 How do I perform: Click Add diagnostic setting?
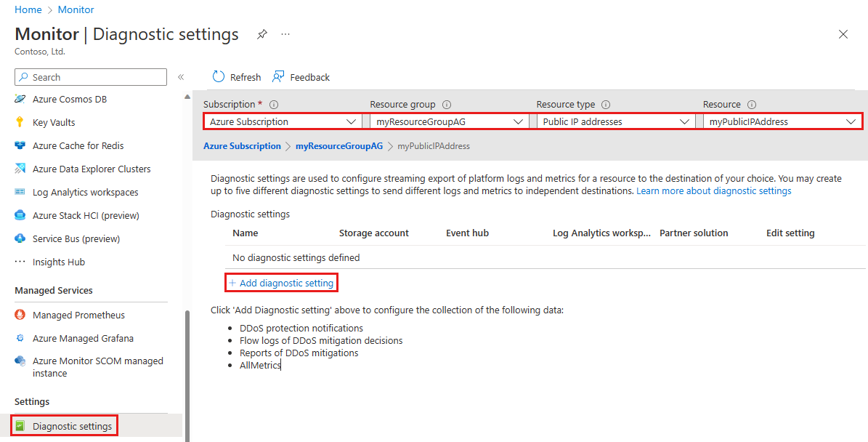[281, 282]
